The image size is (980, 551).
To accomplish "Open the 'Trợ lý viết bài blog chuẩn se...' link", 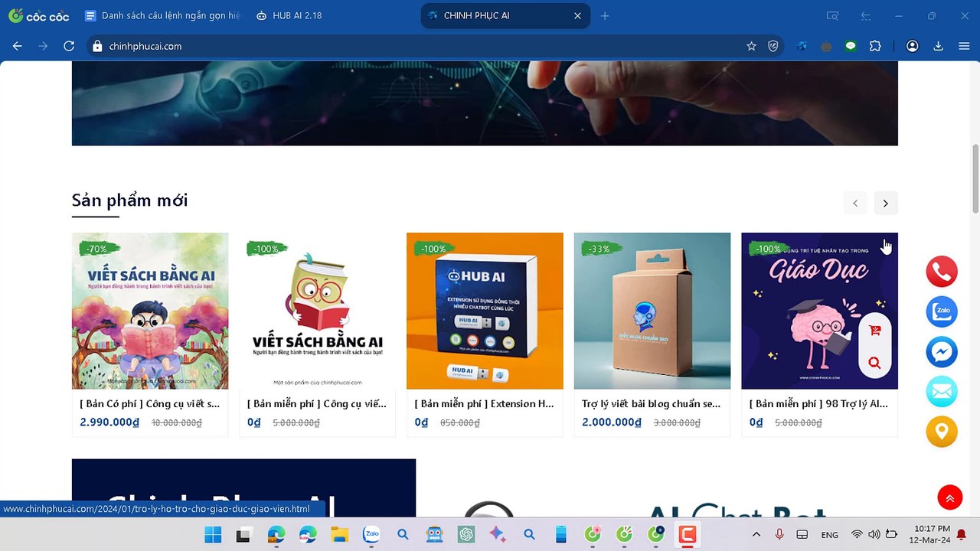I will click(x=652, y=403).
